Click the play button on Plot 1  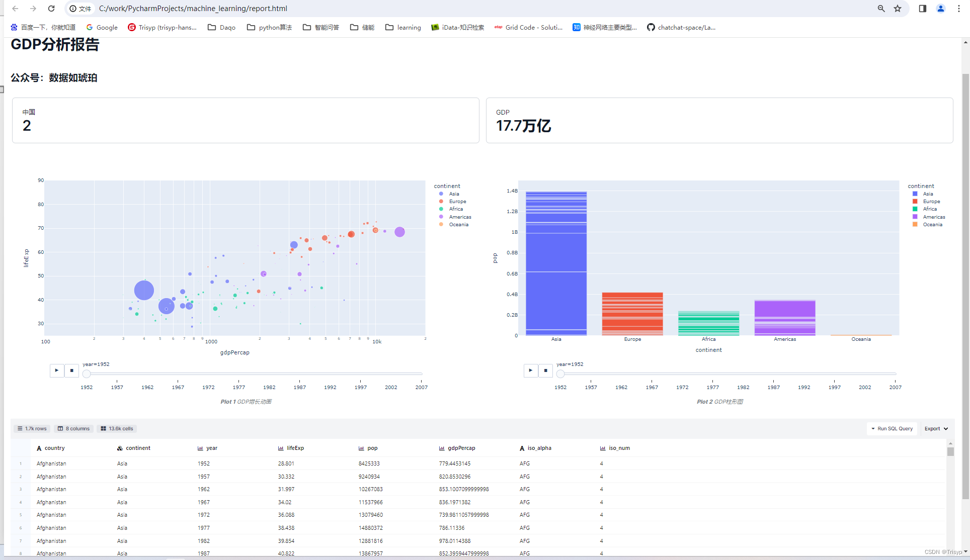57,370
